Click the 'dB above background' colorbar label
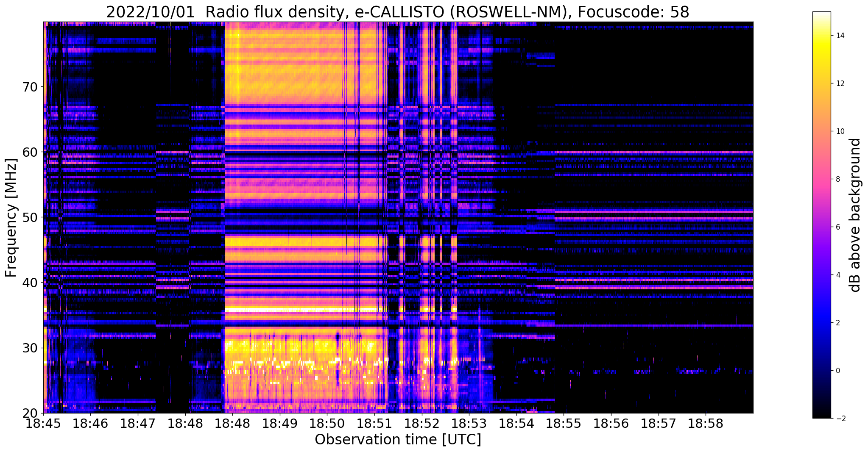This screenshot has height=452, width=868. coord(856,215)
